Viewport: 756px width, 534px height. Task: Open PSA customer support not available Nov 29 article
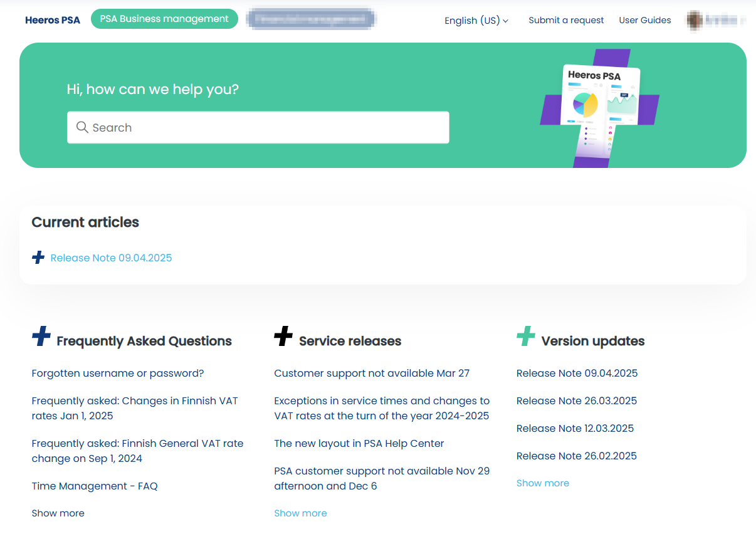(x=382, y=478)
